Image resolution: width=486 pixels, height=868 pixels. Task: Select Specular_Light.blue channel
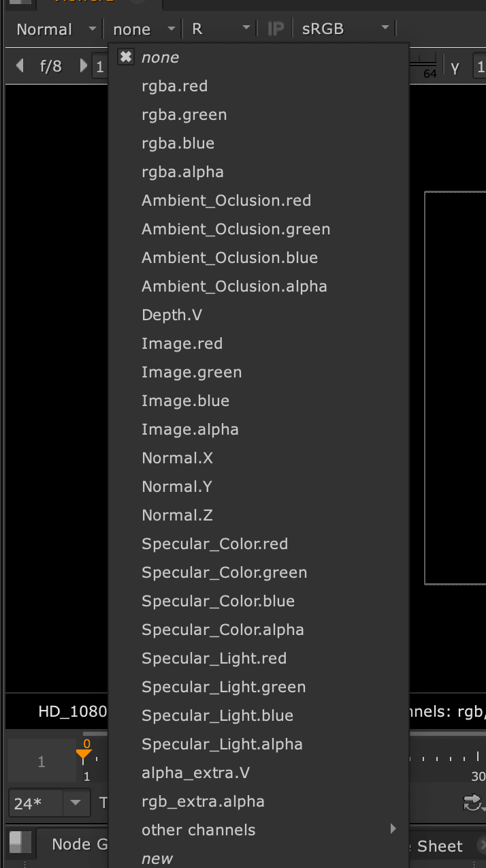217,716
